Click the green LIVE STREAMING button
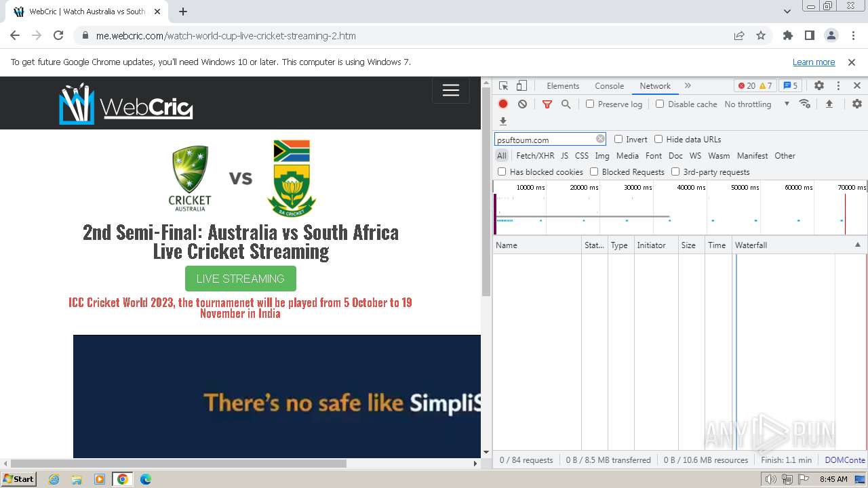 (241, 279)
